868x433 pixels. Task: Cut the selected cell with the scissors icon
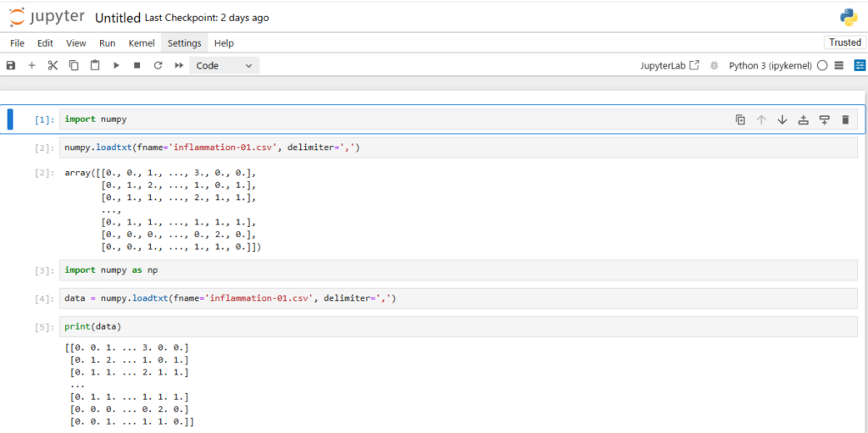tap(53, 65)
